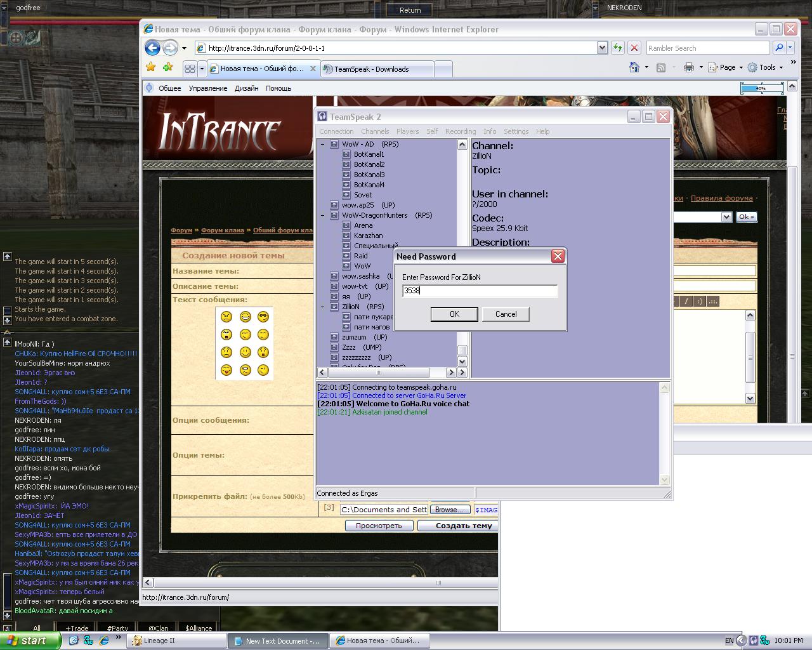Switch to TeamSpeak - Downloads tab
The width and height of the screenshot is (812, 650).
377,69
